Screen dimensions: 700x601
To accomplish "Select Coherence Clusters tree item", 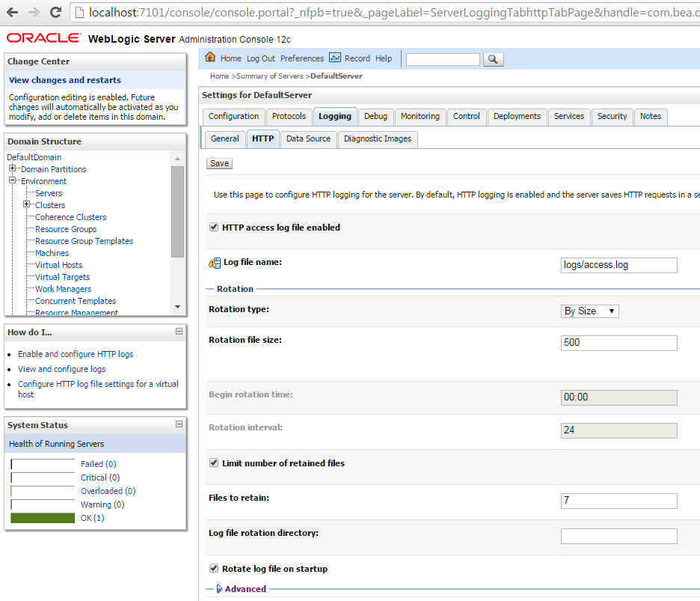I will click(x=70, y=217).
